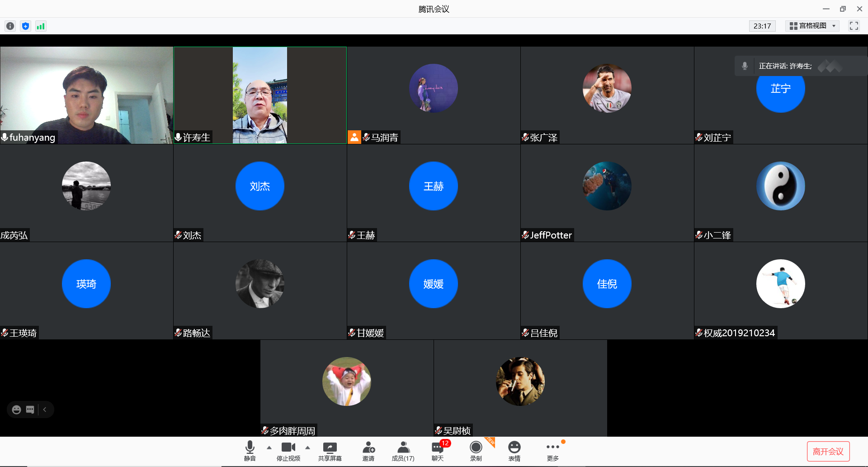868x467 pixels.
Task: Toggle fullscreen mode icon
Action: click(854, 26)
